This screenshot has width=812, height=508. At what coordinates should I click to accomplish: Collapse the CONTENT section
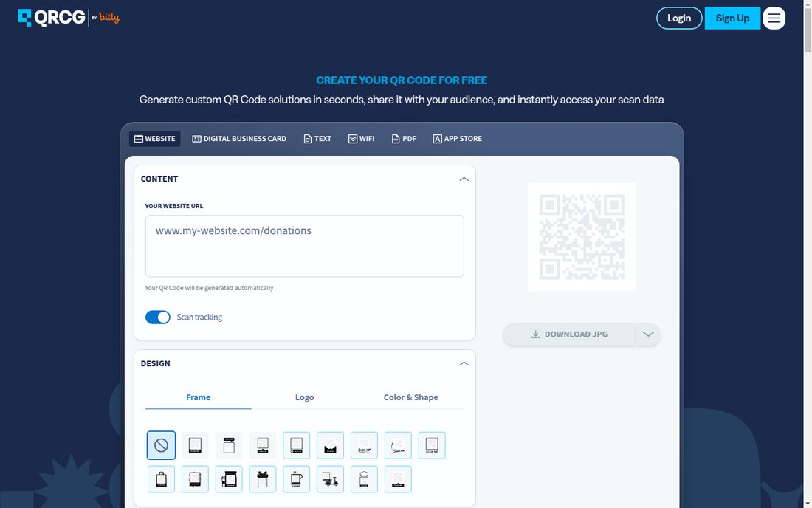pos(464,179)
